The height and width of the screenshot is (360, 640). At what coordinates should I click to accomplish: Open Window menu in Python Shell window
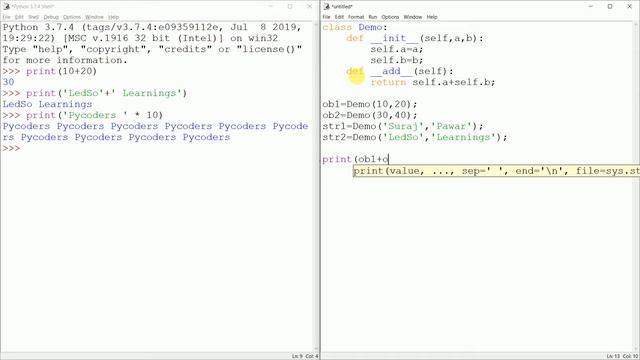click(x=94, y=17)
